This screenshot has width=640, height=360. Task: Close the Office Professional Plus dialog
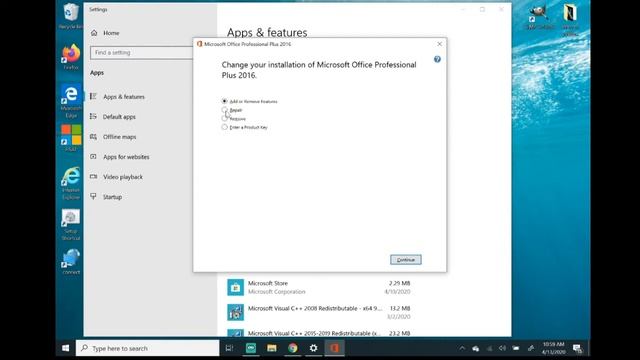[439, 44]
